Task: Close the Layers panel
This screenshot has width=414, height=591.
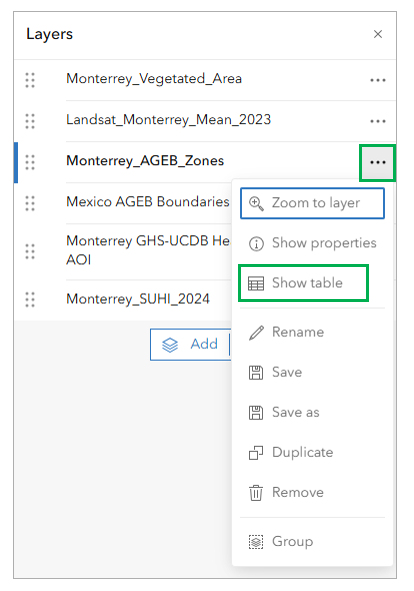Action: 378,34
